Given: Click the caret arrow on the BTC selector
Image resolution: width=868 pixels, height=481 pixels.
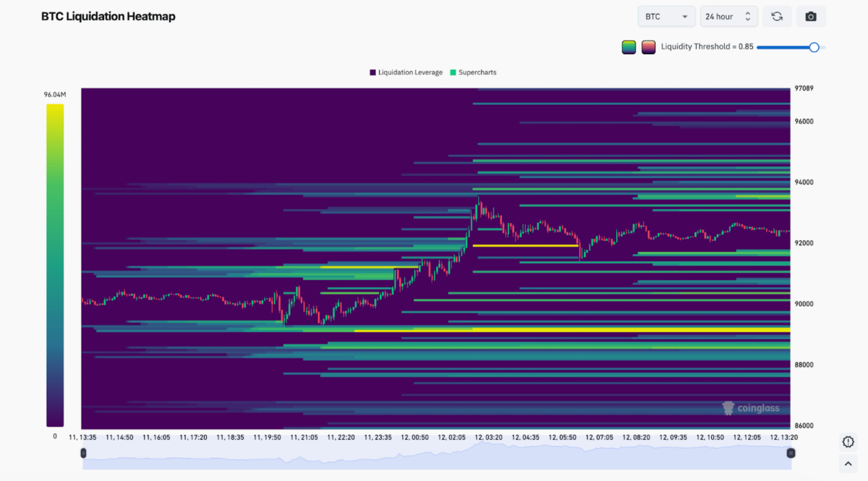Looking at the screenshot, I should click(x=685, y=16).
